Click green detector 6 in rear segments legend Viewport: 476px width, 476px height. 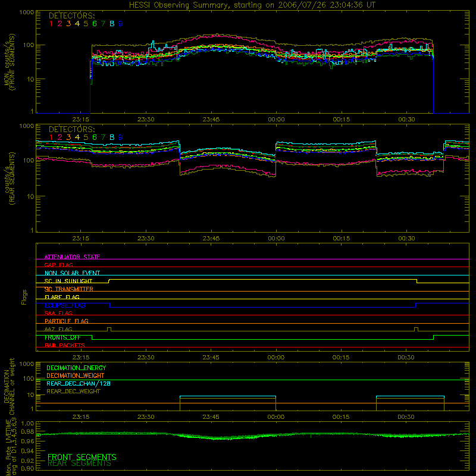click(95, 137)
